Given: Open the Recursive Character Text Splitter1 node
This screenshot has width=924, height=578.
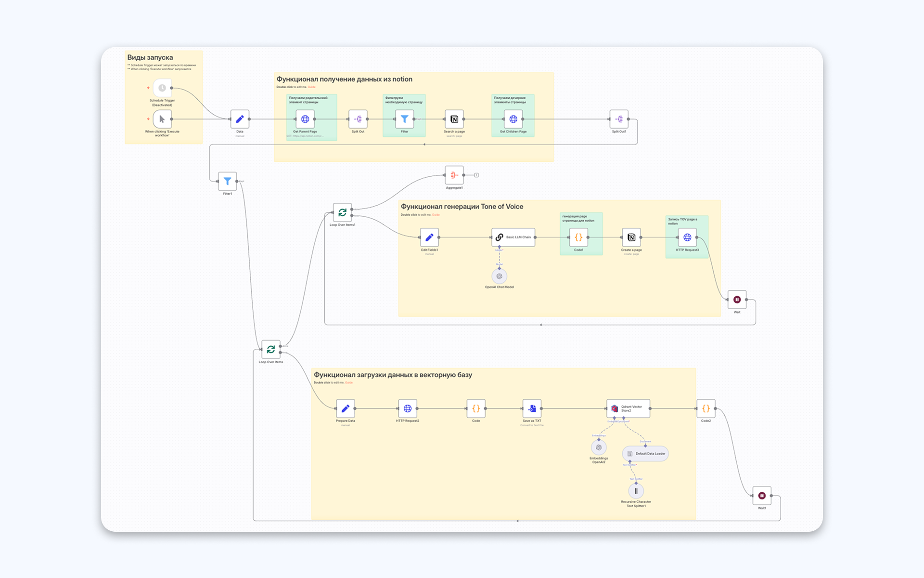Looking at the screenshot, I should tap(636, 491).
